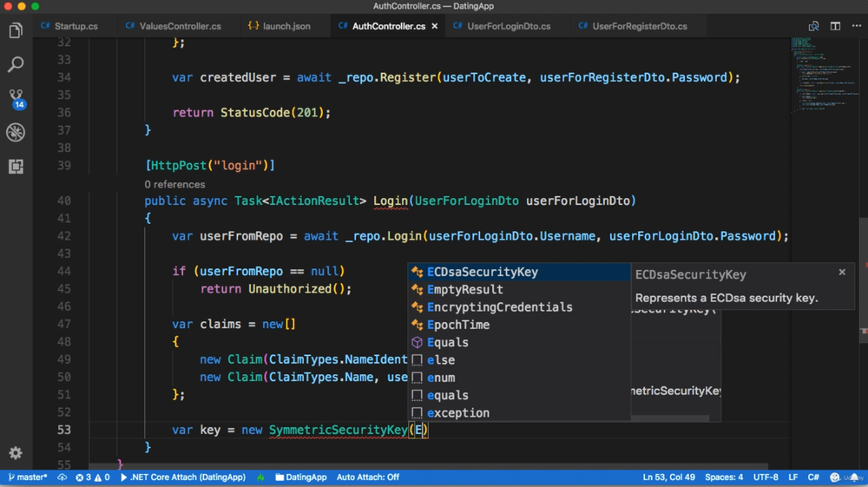Open the notifications bell in status bar

pyautogui.click(x=855, y=477)
